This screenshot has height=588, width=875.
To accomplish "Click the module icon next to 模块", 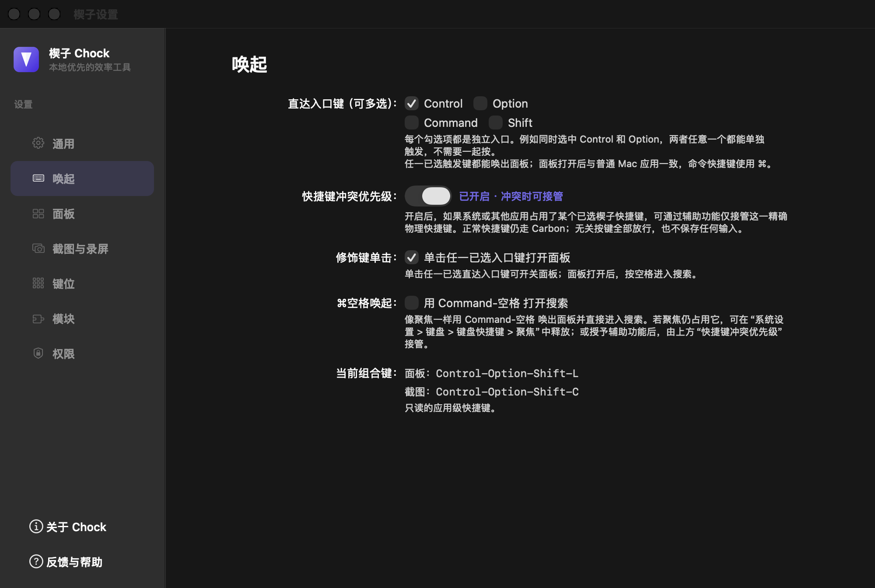I will [x=38, y=318].
